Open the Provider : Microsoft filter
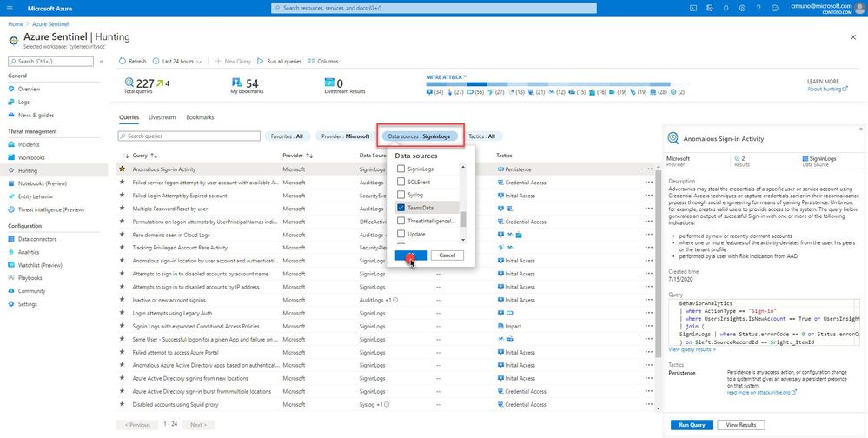Image resolution: width=868 pixels, height=438 pixels. 346,136
